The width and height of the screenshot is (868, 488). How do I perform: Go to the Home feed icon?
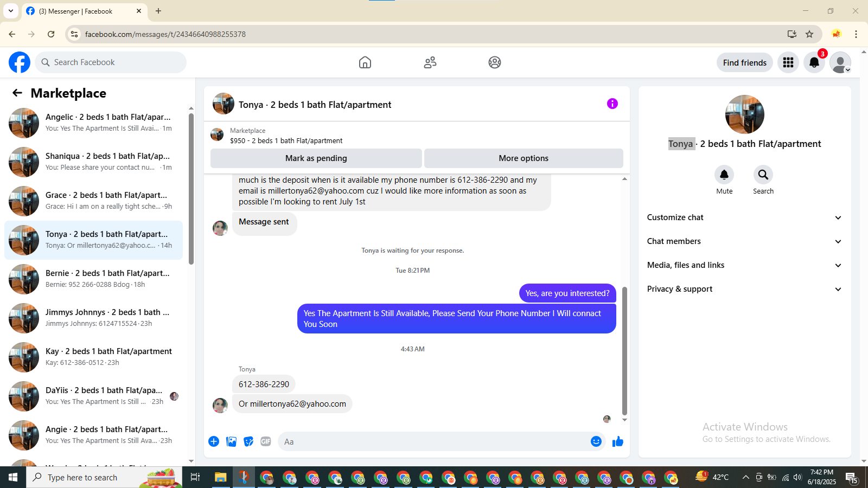point(365,62)
